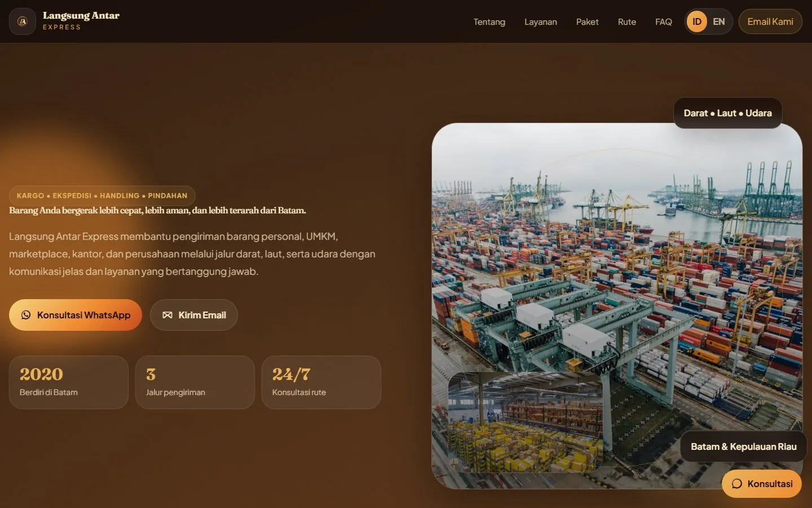
Task: Switch language to ID
Action: coord(697,21)
